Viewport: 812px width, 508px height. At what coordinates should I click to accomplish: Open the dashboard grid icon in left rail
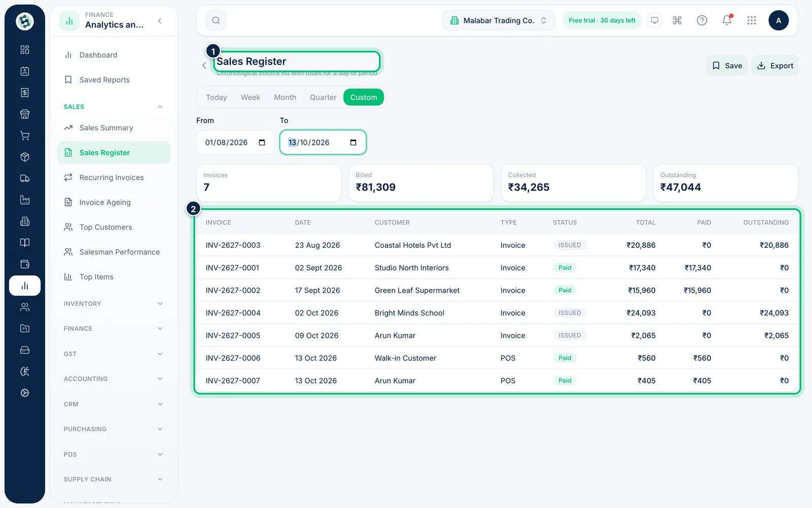coord(24,50)
